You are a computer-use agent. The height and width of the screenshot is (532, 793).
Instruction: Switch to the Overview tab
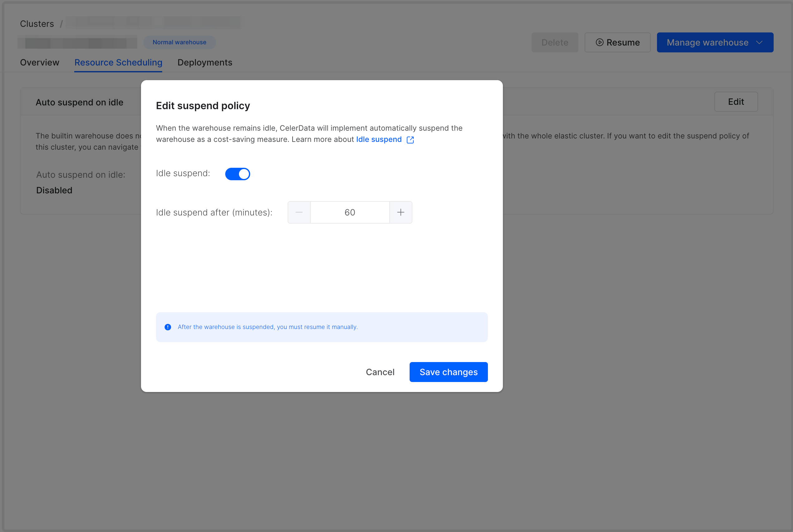(40, 62)
